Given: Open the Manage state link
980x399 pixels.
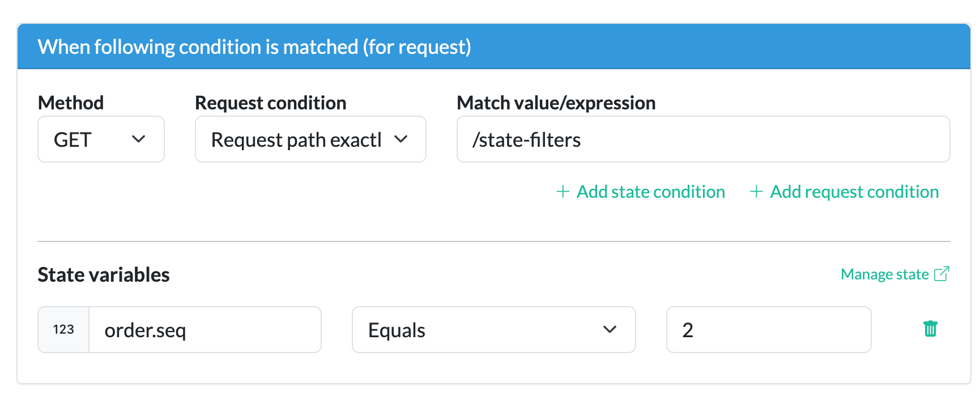Looking at the screenshot, I should [x=884, y=274].
